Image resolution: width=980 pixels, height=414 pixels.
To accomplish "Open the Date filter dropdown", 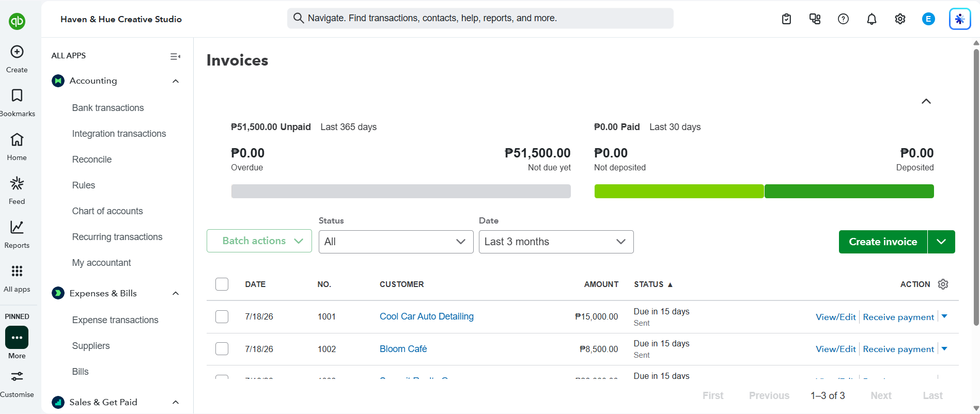I will [x=556, y=242].
